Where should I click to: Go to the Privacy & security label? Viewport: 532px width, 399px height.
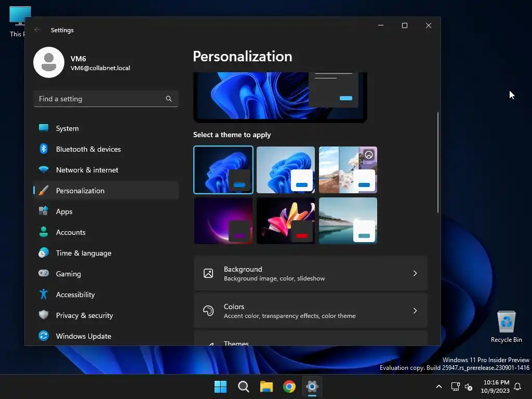click(85, 315)
